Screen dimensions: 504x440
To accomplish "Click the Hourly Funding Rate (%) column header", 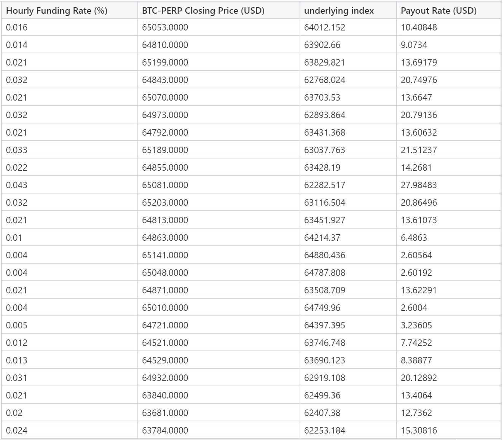I will tap(57, 11).
